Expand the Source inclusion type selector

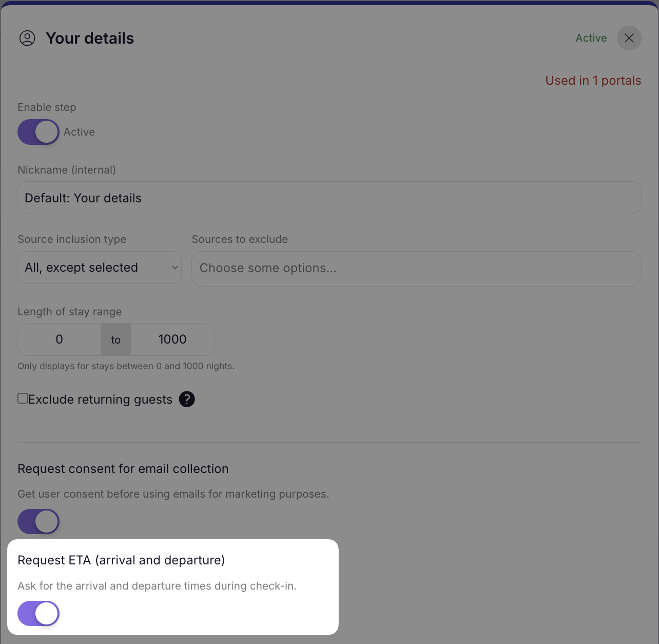coord(99,268)
